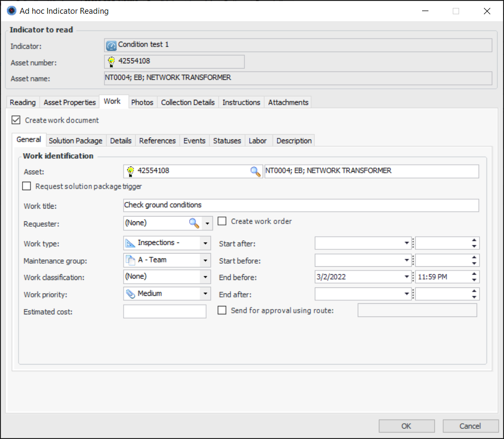Enable Request solution package trigger
The image size is (504, 439).
[x=26, y=186]
